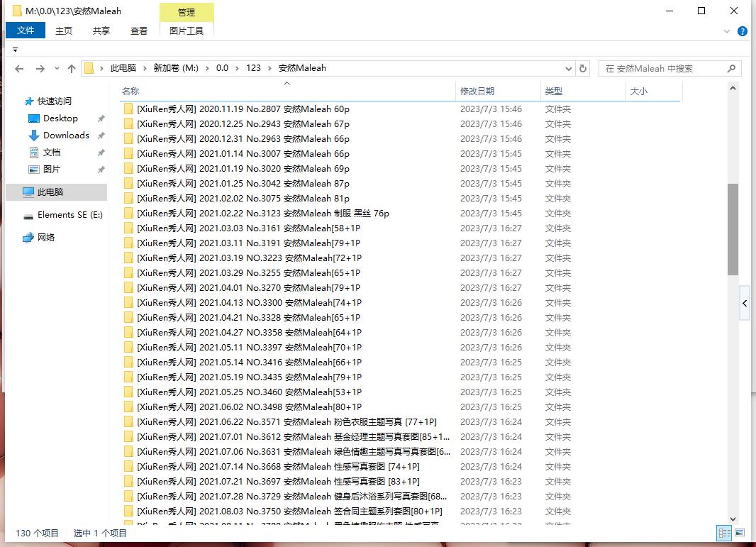Expand the address bar history dropdown
Screen dimensions: 756x547
click(x=569, y=69)
